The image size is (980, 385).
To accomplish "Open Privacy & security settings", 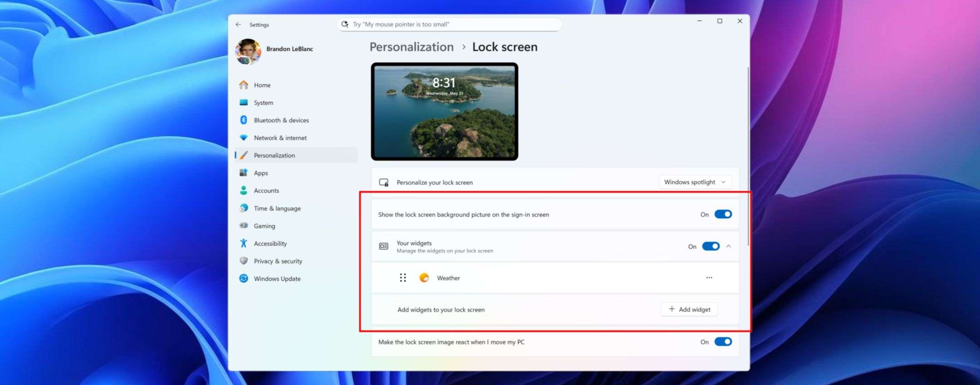I will click(297, 261).
